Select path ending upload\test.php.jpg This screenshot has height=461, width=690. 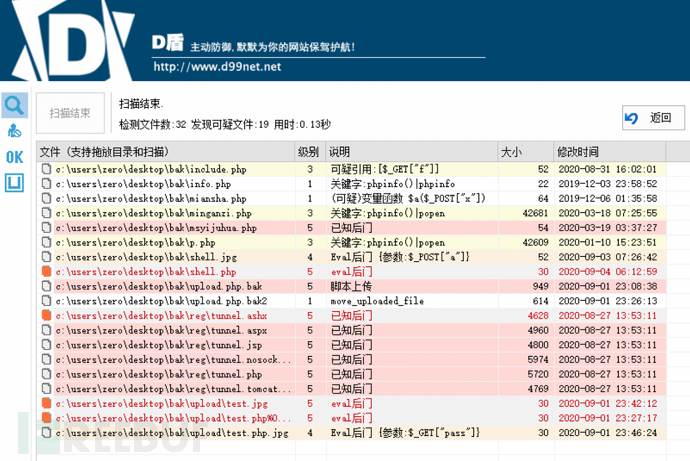172,433
